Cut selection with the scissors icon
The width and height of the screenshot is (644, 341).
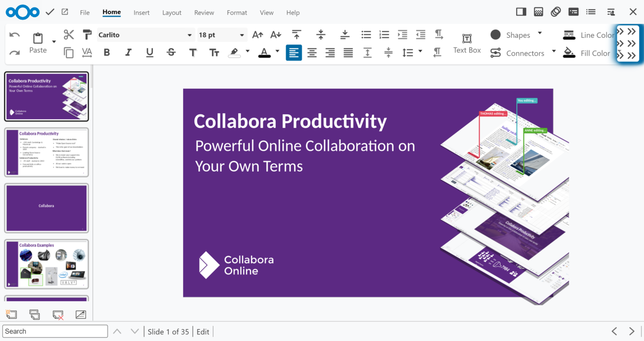[69, 35]
